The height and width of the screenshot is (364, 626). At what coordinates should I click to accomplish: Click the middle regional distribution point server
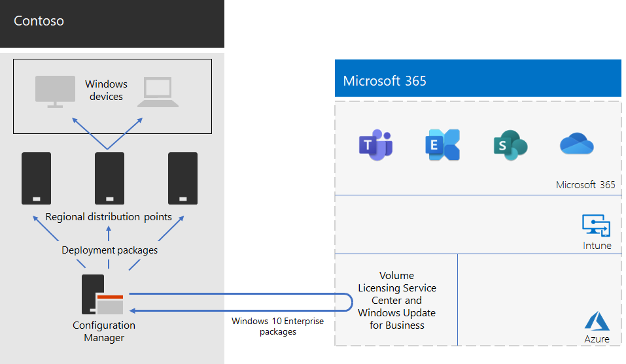point(109,178)
